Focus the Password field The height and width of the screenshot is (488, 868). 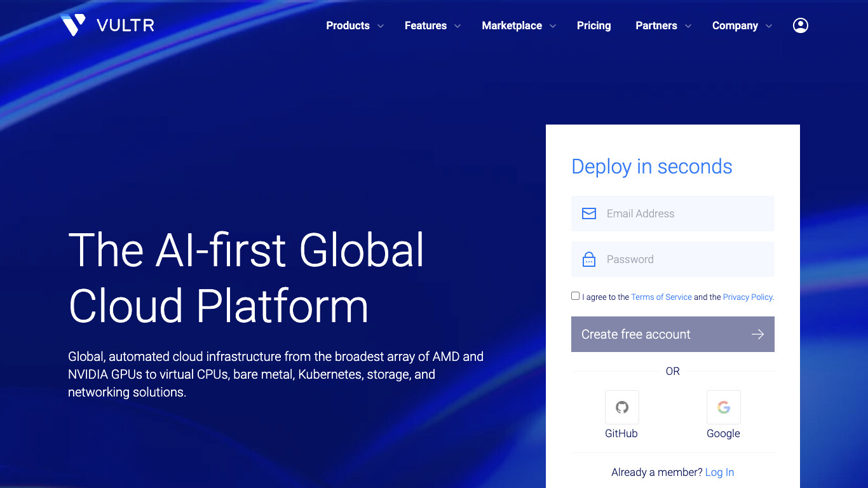tap(673, 259)
